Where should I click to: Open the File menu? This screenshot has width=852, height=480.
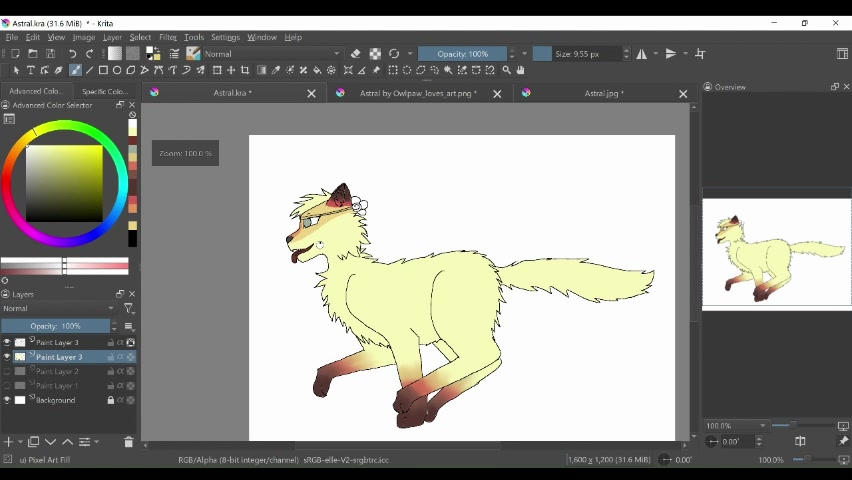[x=11, y=37]
